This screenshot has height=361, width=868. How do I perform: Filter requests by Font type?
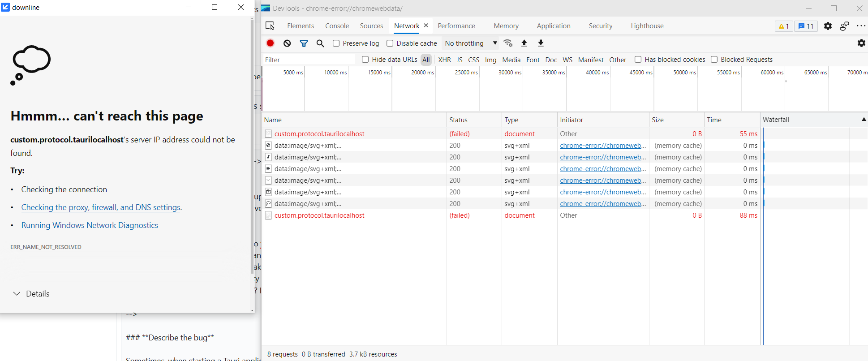click(x=533, y=60)
